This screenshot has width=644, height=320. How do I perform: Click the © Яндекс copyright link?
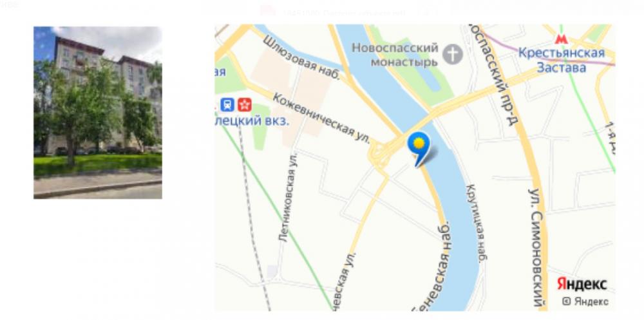coord(585,301)
